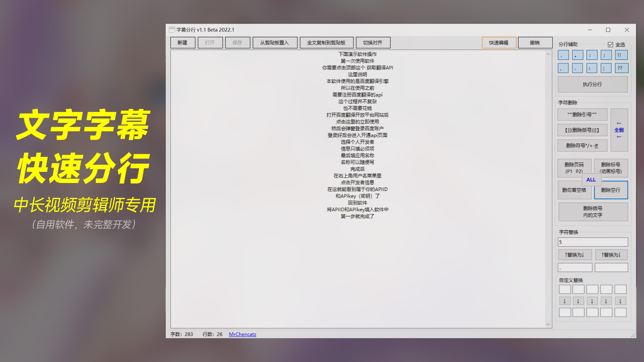The image size is (644, 362).
Task: Click the fifth lower custom-replace input box
Action: (621, 312)
